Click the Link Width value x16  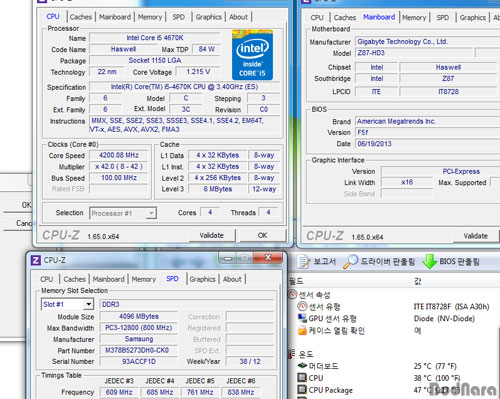407,182
